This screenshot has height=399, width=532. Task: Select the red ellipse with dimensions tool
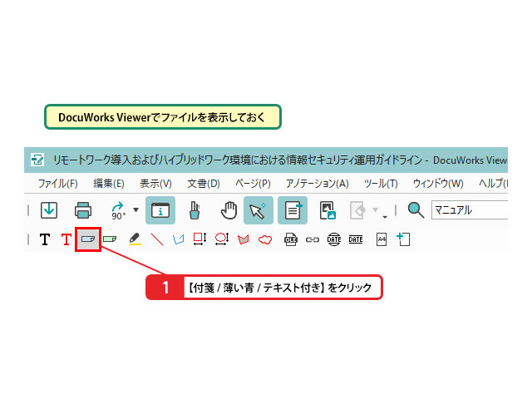tap(222, 239)
